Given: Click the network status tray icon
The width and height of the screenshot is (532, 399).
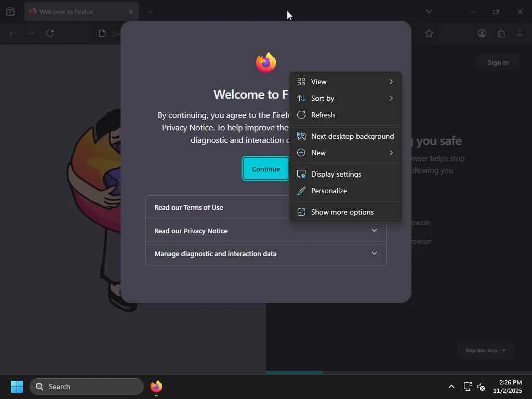Looking at the screenshot, I should coord(468,387).
